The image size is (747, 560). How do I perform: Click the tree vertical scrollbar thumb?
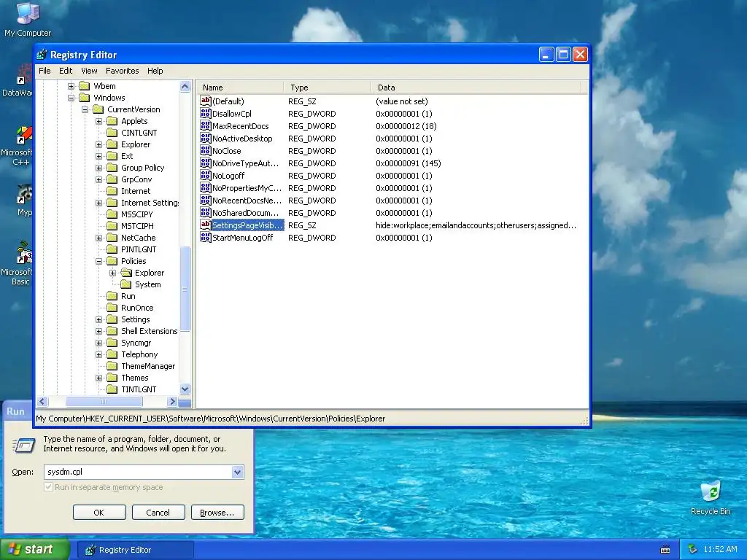185,289
